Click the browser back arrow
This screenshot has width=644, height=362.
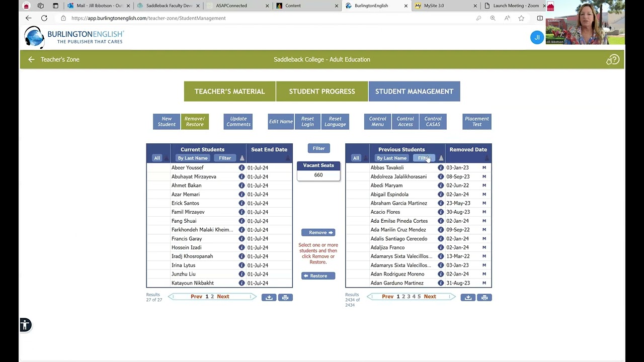(x=28, y=18)
